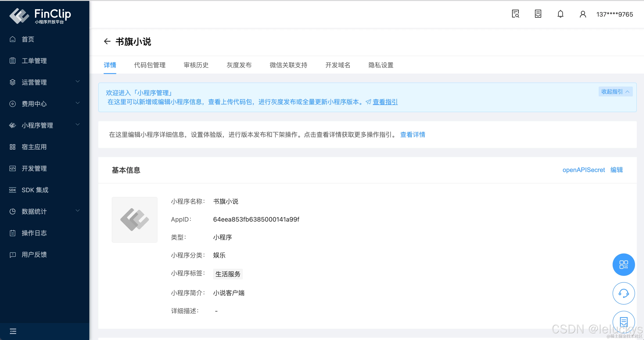Click the back arrow beside 书旗小说
The image size is (644, 340).
[107, 41]
